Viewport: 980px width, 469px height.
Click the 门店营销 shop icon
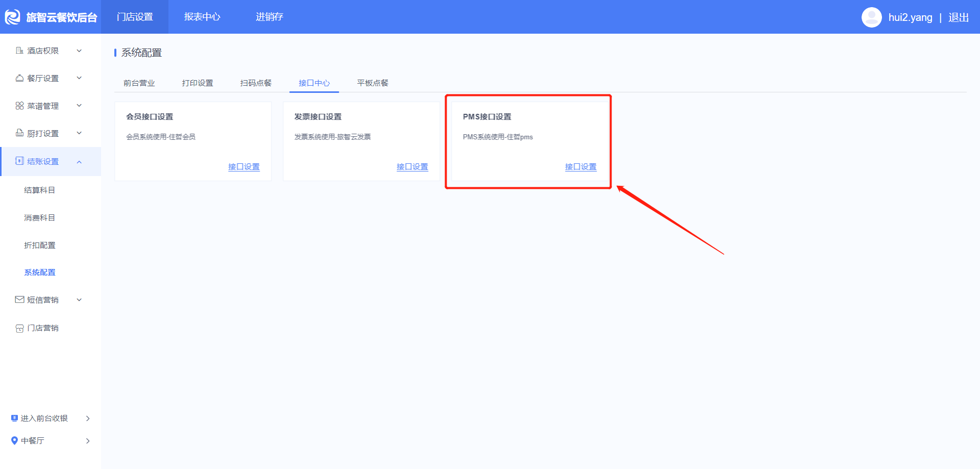[x=19, y=328]
